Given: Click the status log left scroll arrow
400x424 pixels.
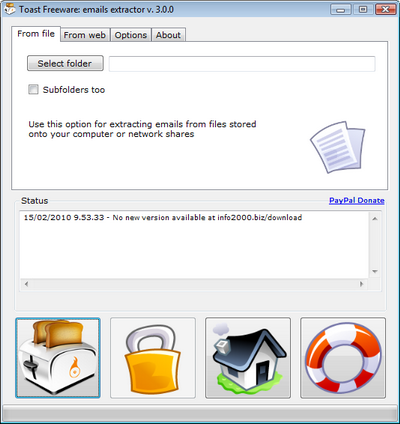Looking at the screenshot, I should point(26,284).
